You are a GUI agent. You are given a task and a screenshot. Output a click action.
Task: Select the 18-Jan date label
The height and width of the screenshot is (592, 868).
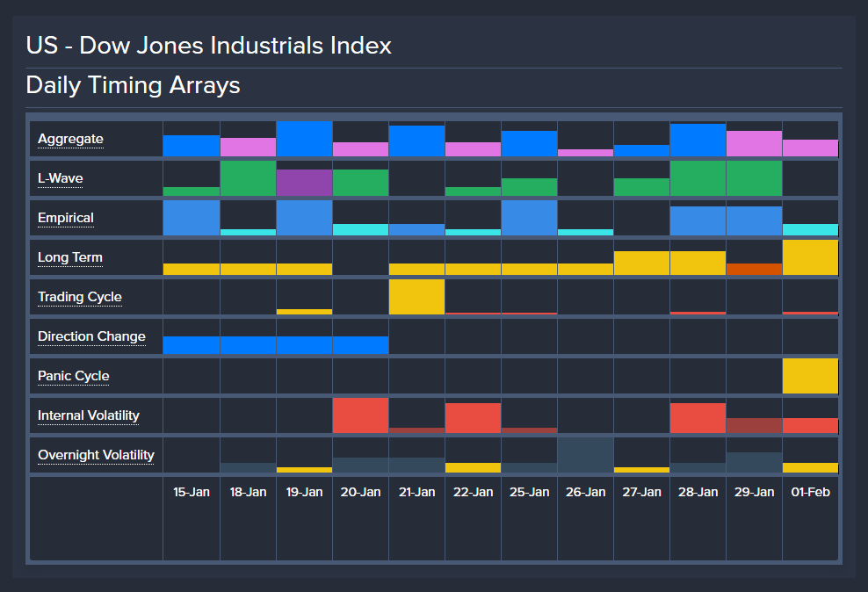(x=248, y=492)
